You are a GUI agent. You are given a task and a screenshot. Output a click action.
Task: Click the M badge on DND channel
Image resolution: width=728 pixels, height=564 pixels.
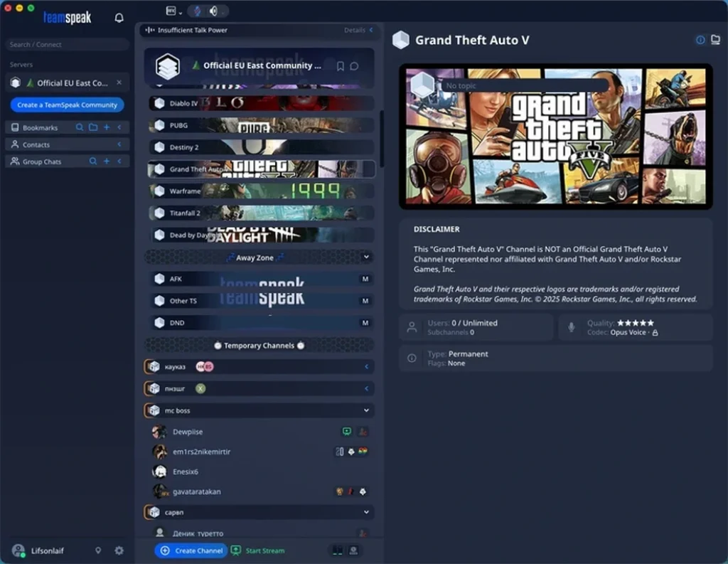pos(365,323)
